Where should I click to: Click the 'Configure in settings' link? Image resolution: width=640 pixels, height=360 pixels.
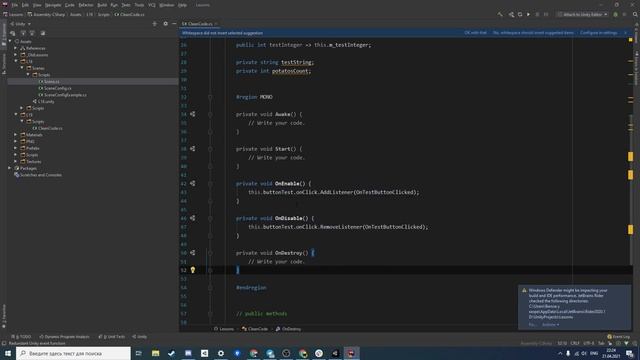pos(598,33)
